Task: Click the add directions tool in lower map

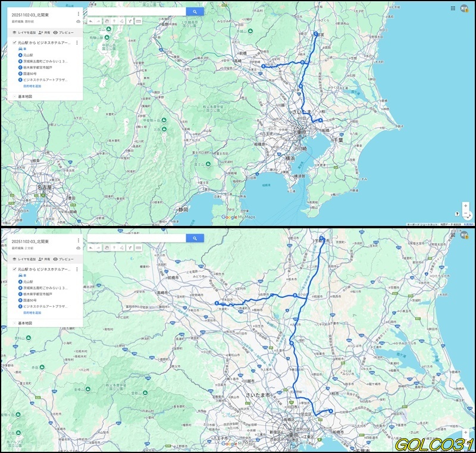Action: 130,247
